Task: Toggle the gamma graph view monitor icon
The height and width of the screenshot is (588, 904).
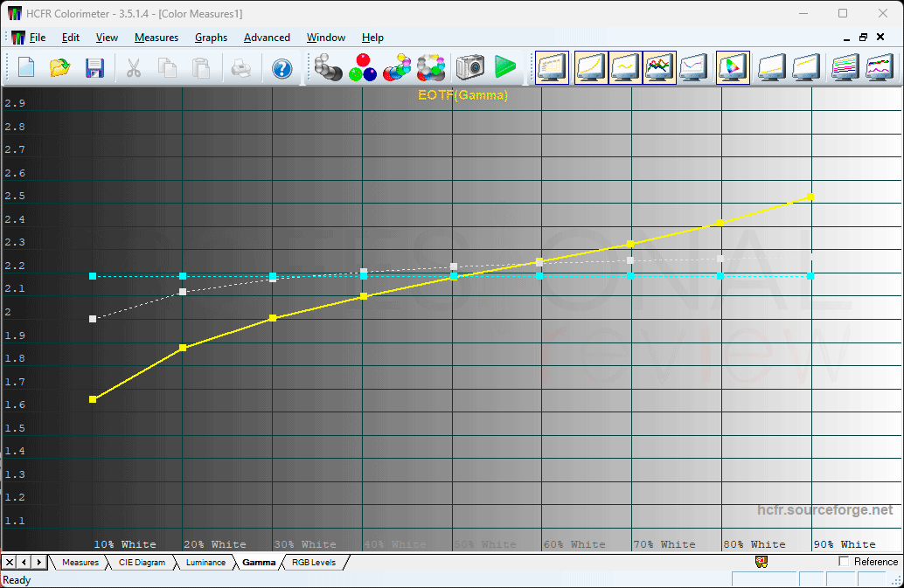Action: pyautogui.click(x=625, y=67)
